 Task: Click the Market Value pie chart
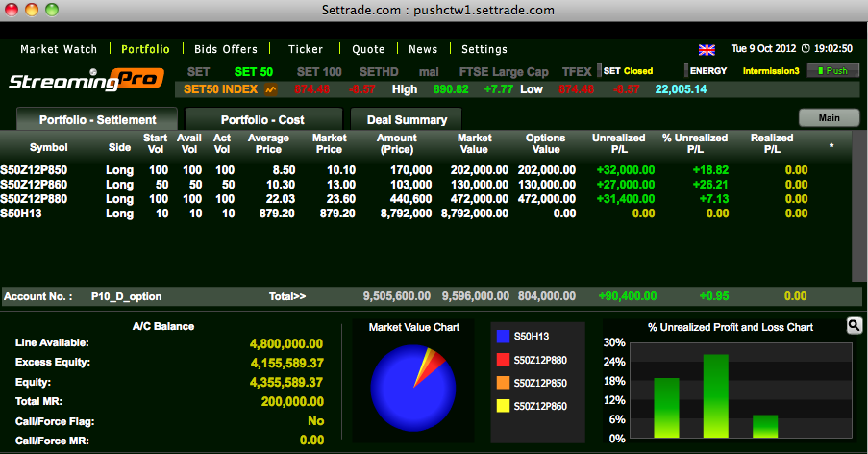click(x=413, y=389)
